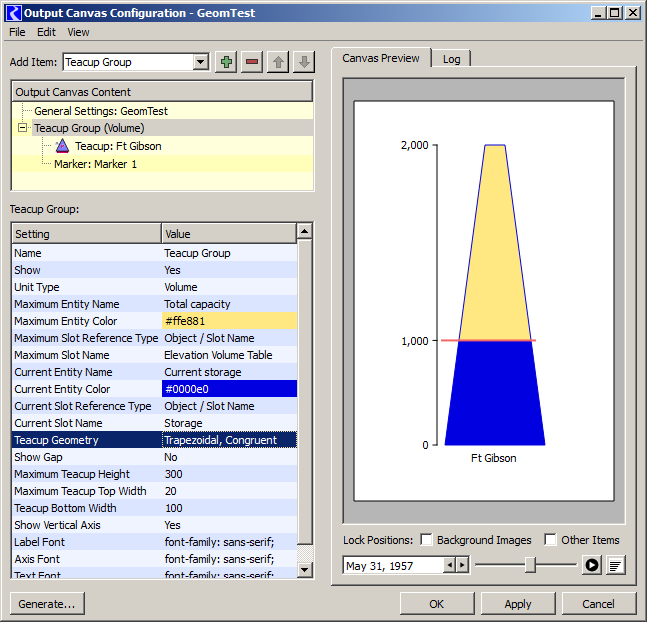647x622 pixels.
Task: Click the text lines icon beside play
Action: click(615, 565)
